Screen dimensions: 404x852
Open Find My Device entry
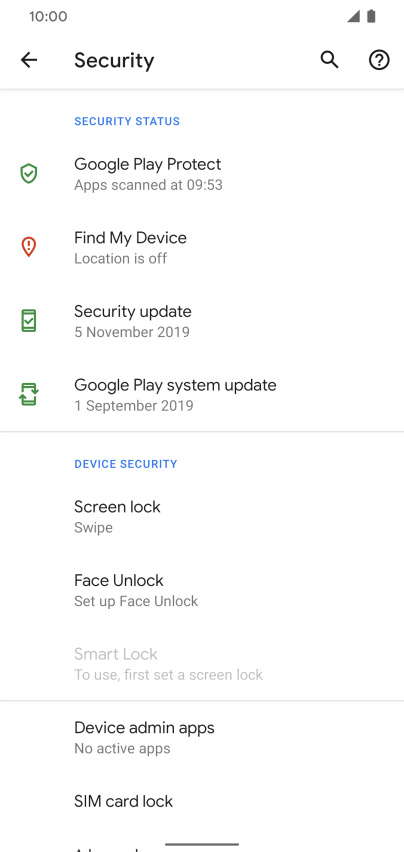click(x=202, y=247)
